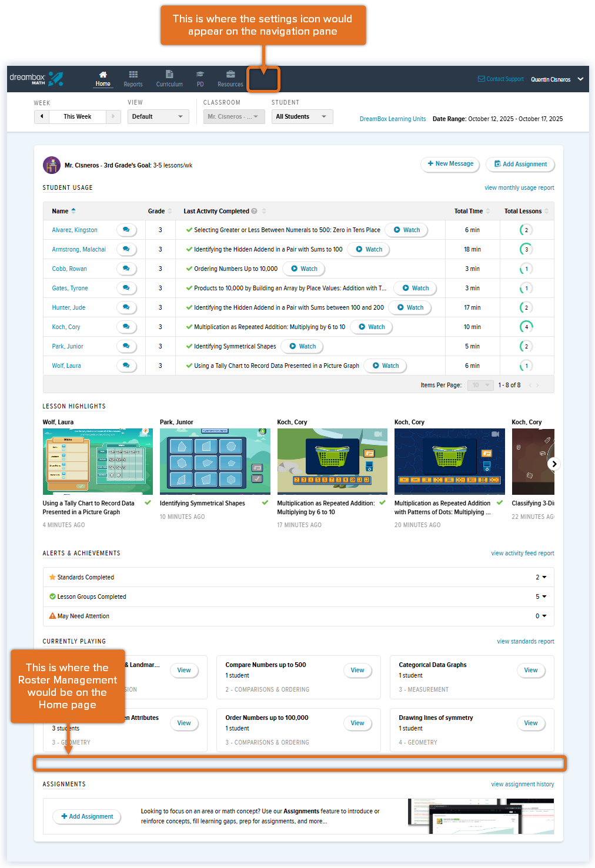The image size is (595, 868).
Task: Open Alvarez, Kingston student link
Action: click(75, 230)
